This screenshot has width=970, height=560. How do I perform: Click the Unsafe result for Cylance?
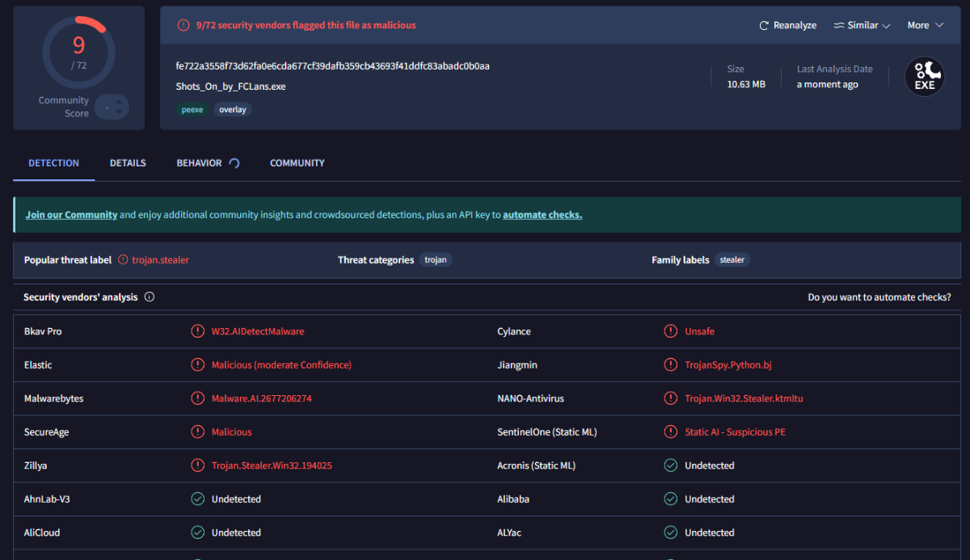[x=699, y=331]
